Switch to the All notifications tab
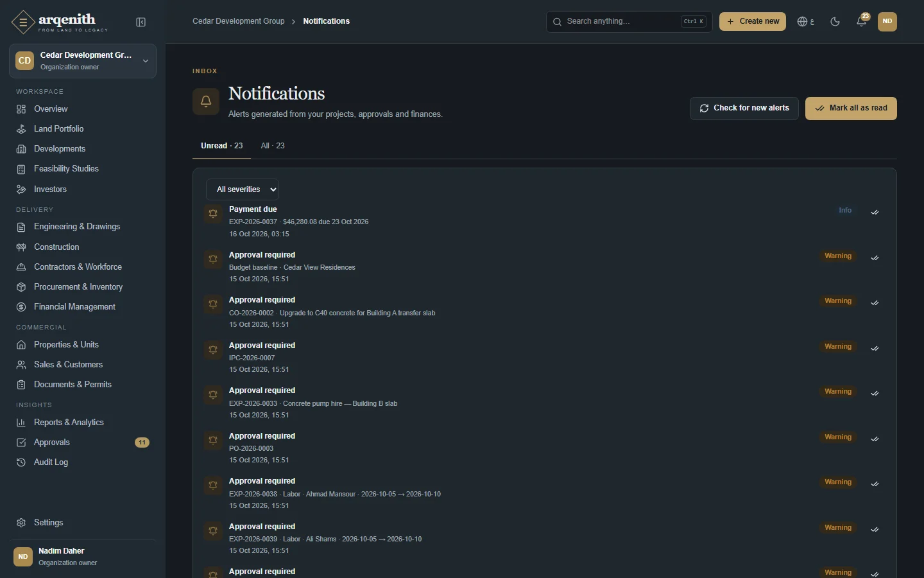The image size is (924, 578). [273, 146]
